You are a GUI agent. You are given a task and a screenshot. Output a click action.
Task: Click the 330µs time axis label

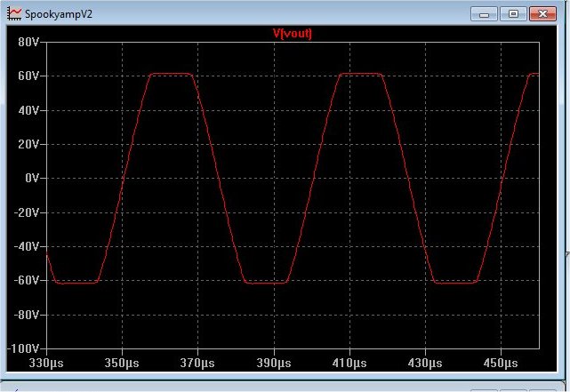46,363
